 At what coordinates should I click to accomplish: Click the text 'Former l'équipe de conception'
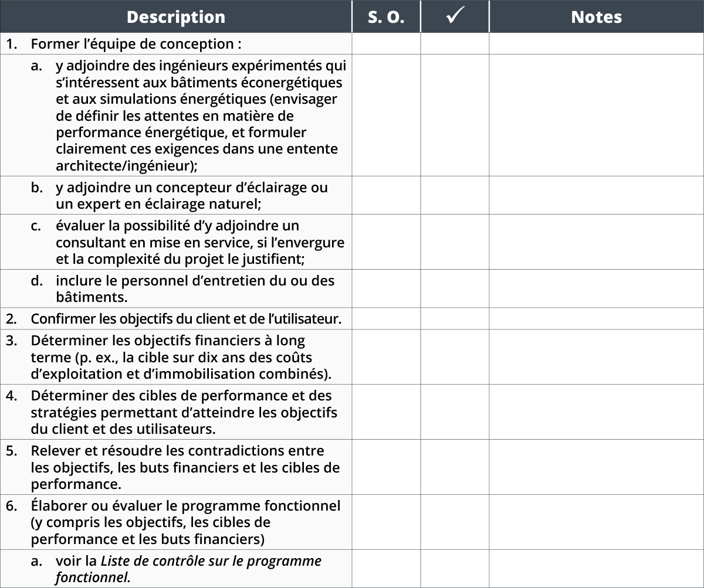click(136, 44)
